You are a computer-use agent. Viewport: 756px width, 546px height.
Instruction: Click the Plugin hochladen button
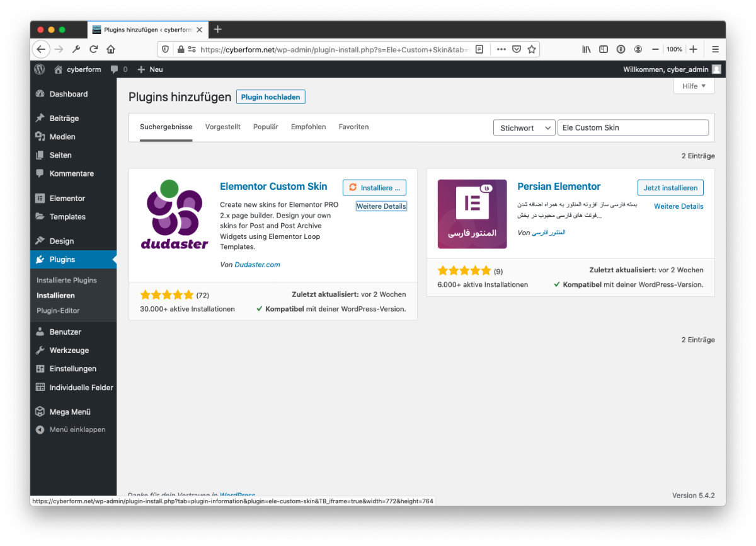271,97
